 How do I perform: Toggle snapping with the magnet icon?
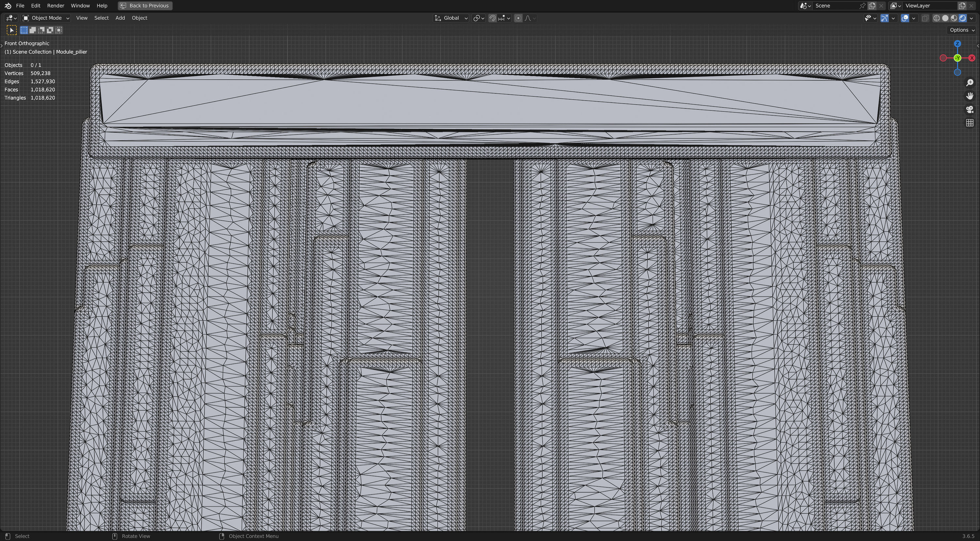(492, 18)
